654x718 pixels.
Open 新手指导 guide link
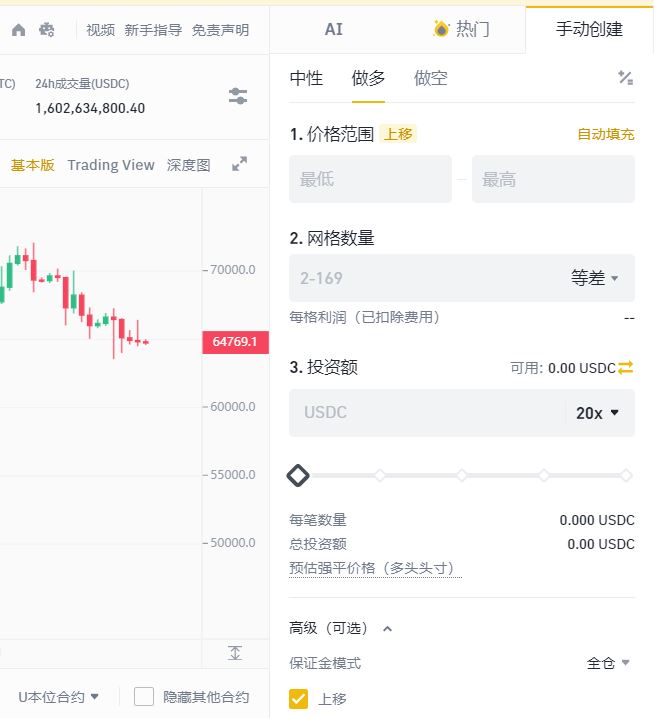153,30
